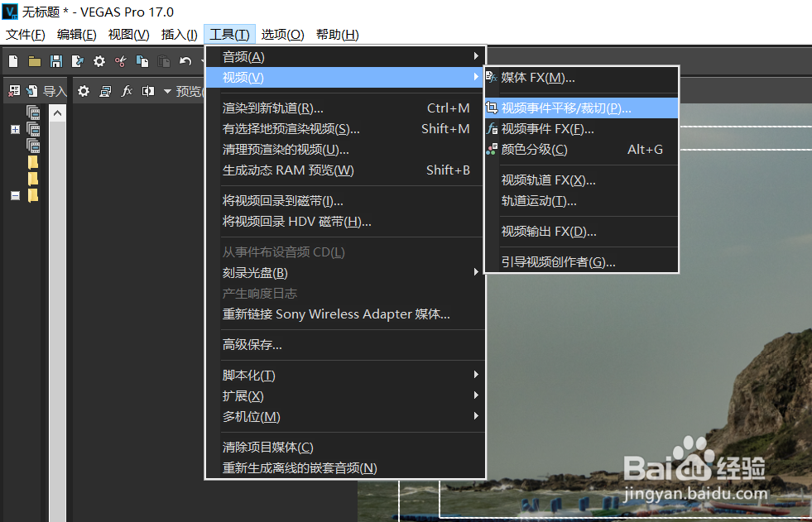Choose 重新链接 Sony Wireless Adapter 媒体...
This screenshot has height=522, width=812.
pos(345,314)
